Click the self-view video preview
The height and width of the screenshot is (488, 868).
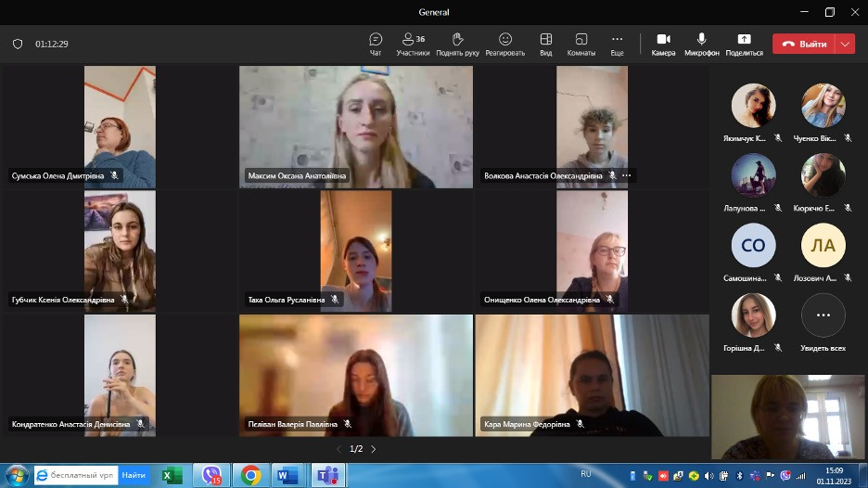point(787,417)
